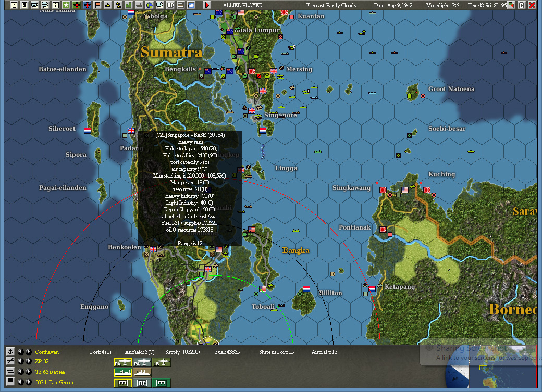The image size is (542, 392).
Task: Open the Operations Report with the OP icon
Action: tap(169, 5)
